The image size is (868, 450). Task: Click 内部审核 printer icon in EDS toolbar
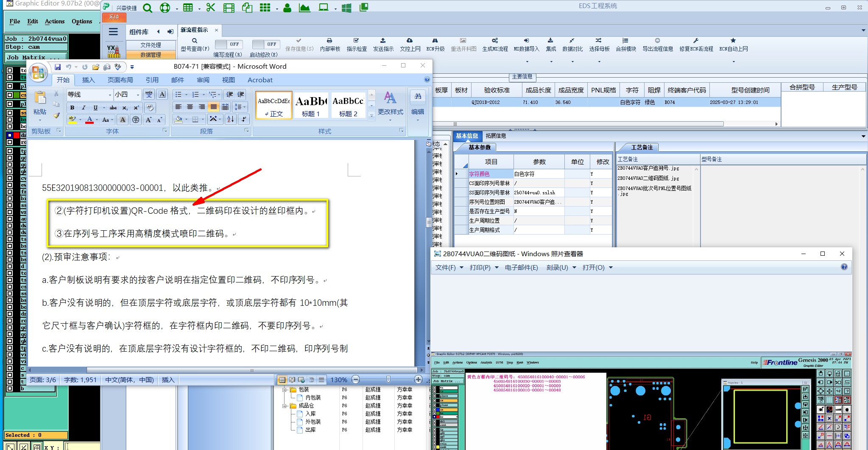pyautogui.click(x=329, y=41)
